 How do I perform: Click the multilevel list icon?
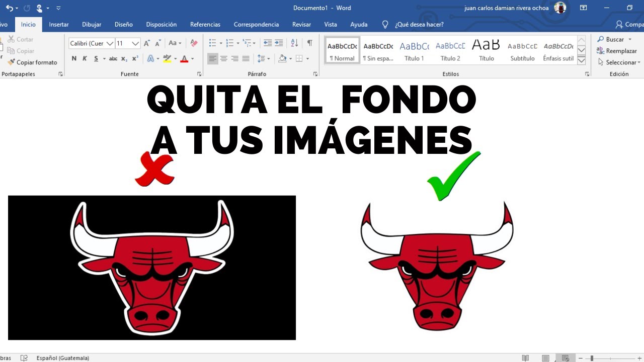[x=247, y=43]
